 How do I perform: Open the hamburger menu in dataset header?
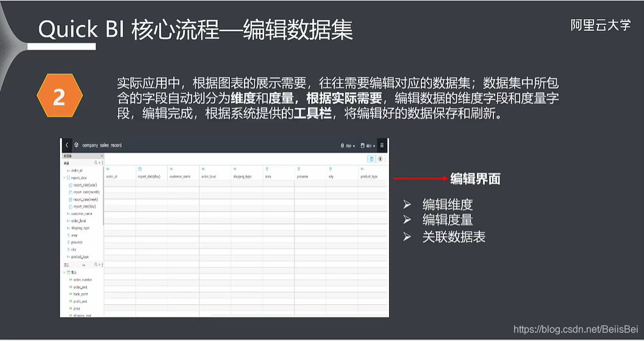[382, 145]
